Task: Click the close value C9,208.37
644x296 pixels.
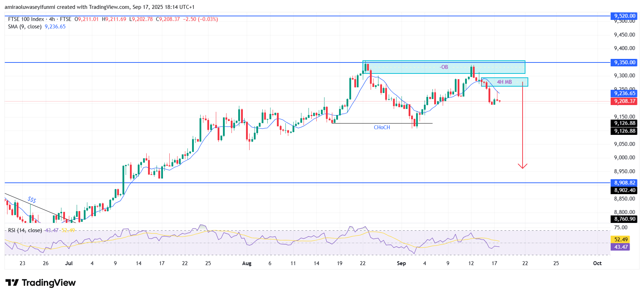Action: click(168, 19)
